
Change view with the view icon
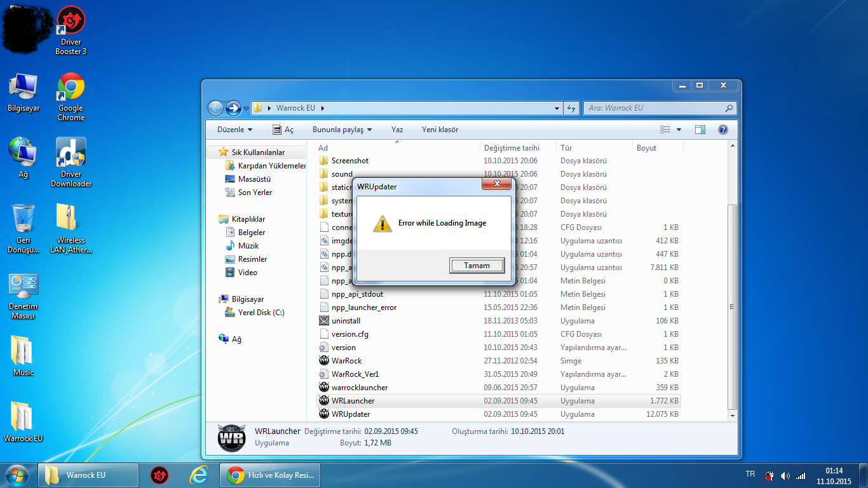pos(665,130)
